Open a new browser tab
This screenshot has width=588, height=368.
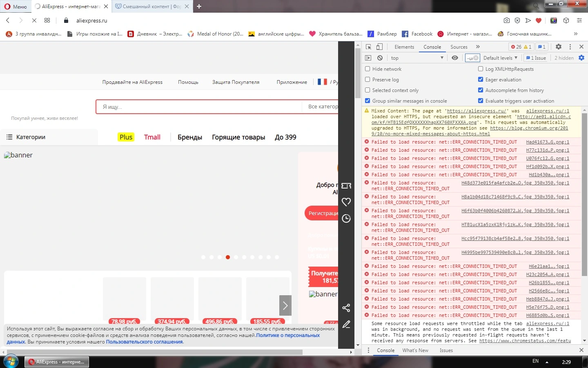(199, 7)
